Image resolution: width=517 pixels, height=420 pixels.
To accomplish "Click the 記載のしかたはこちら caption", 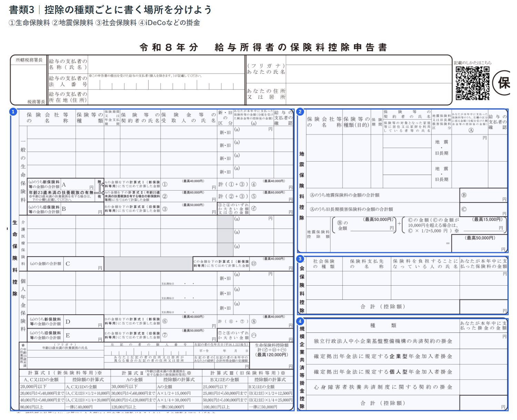I will (x=472, y=63).
